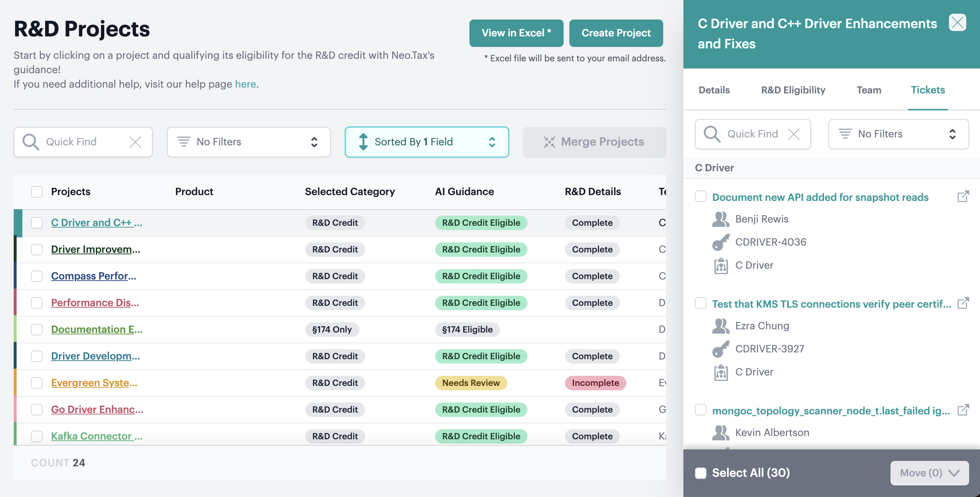Click the sort arrow icon in Sorted By
This screenshot has height=497, width=980.
click(x=363, y=142)
